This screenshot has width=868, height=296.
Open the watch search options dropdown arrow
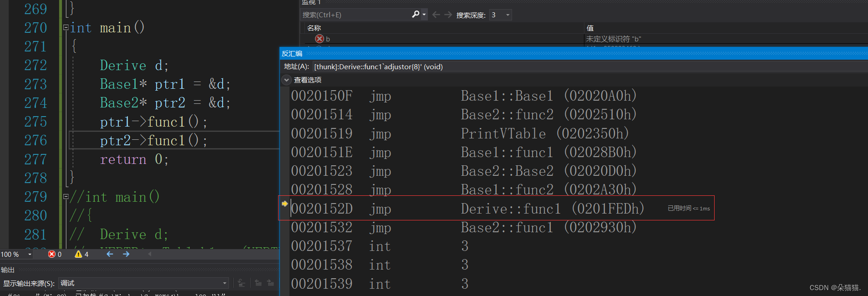tap(424, 15)
